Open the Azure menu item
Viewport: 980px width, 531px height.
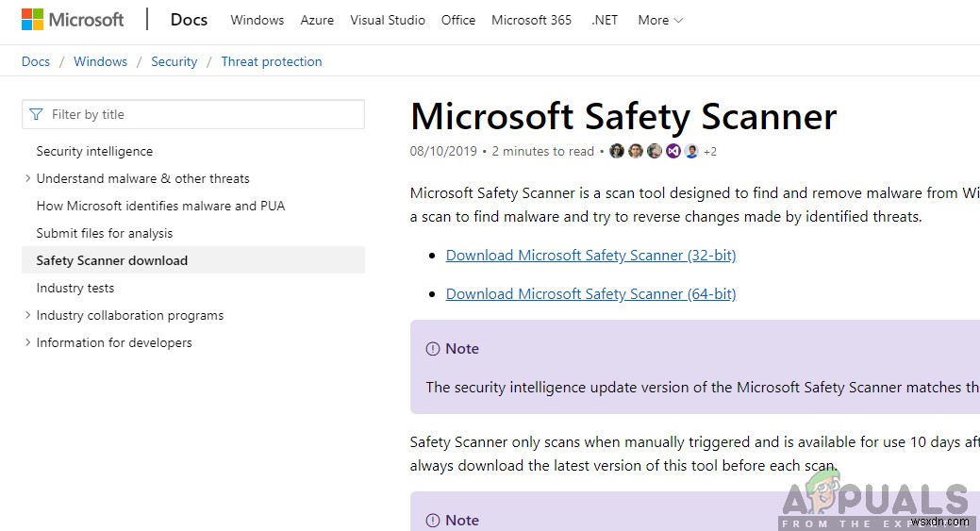pos(317,20)
